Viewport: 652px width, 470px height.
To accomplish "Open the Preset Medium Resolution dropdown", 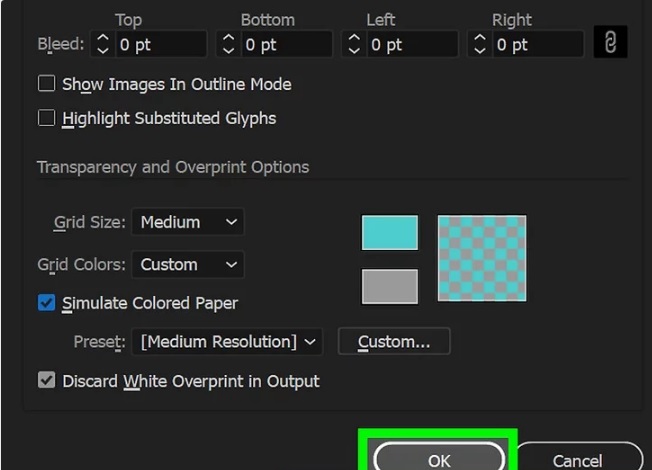I will click(x=227, y=341).
